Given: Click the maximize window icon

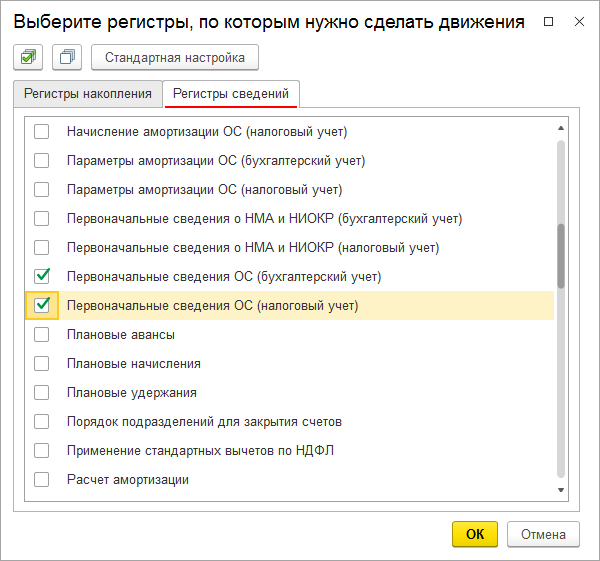Looking at the screenshot, I should click(546, 21).
